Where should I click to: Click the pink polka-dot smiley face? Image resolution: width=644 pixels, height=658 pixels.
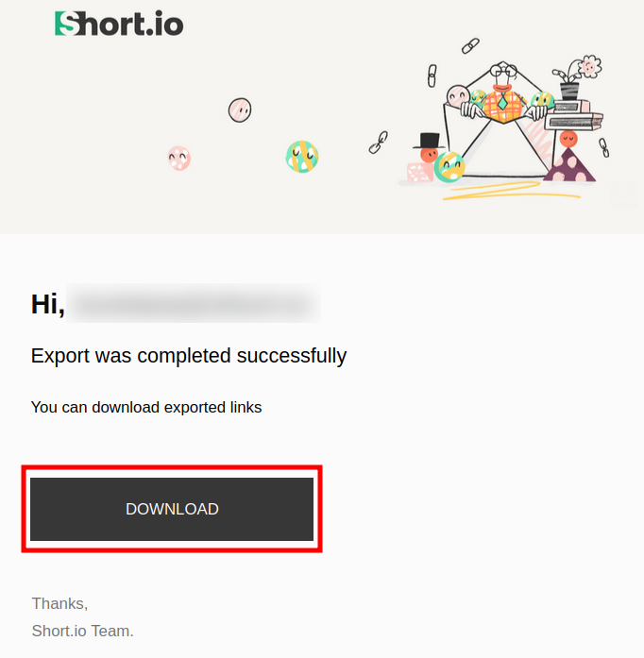point(178,158)
